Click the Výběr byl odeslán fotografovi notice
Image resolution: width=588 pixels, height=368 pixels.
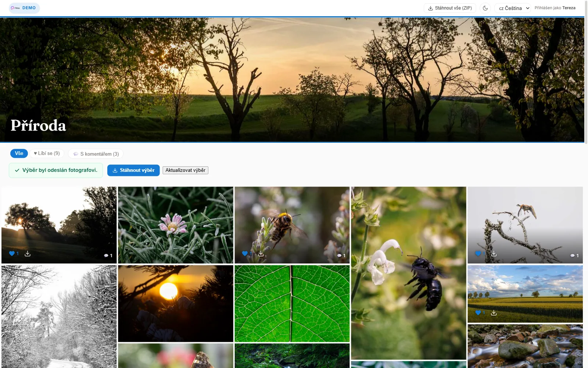coord(56,170)
